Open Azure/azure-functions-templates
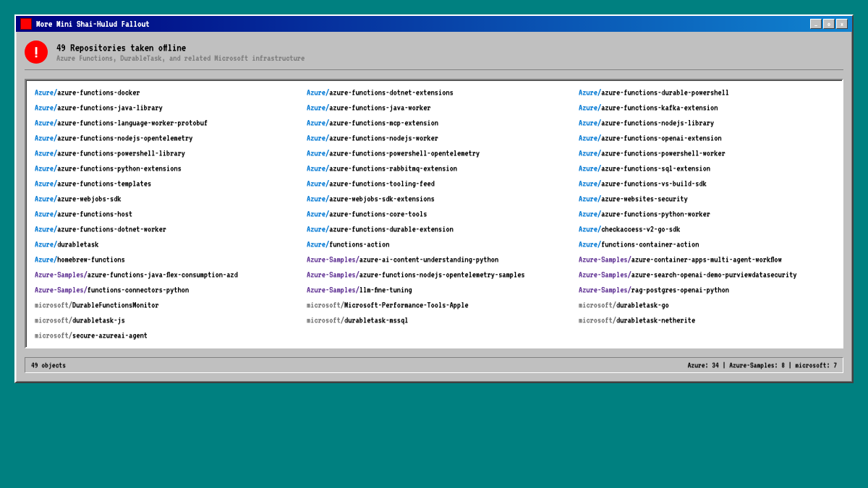The height and width of the screenshot is (488, 868). point(93,184)
